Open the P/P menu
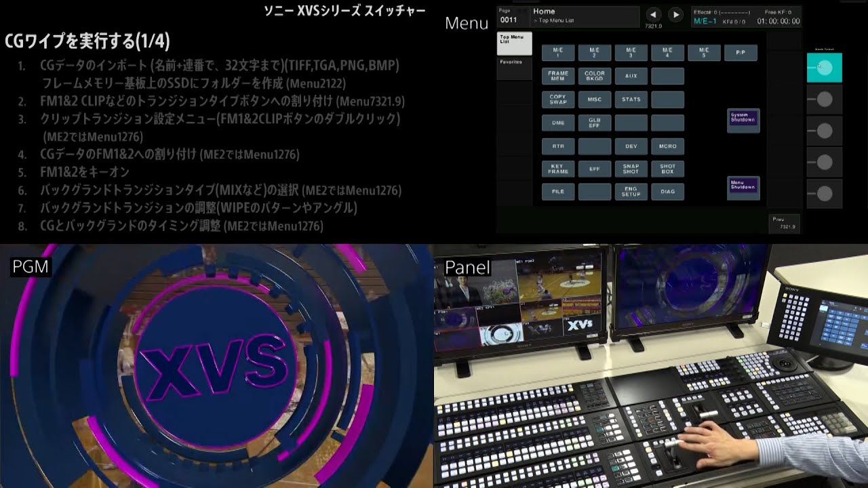This screenshot has width=868, height=488. pyautogui.click(x=740, y=52)
